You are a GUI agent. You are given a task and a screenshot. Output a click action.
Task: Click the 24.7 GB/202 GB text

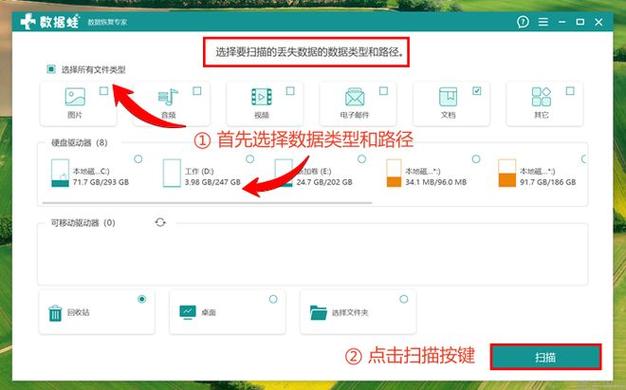324,182
